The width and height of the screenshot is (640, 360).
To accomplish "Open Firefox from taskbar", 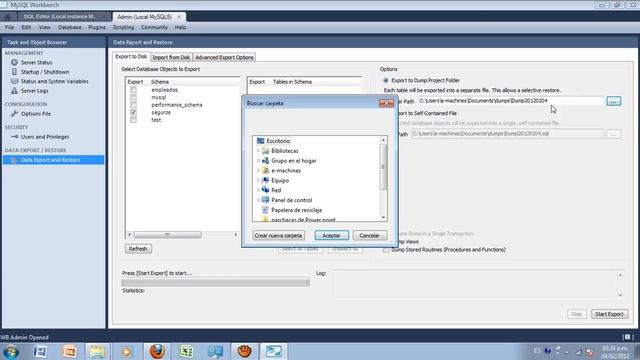I will pyautogui.click(x=157, y=351).
